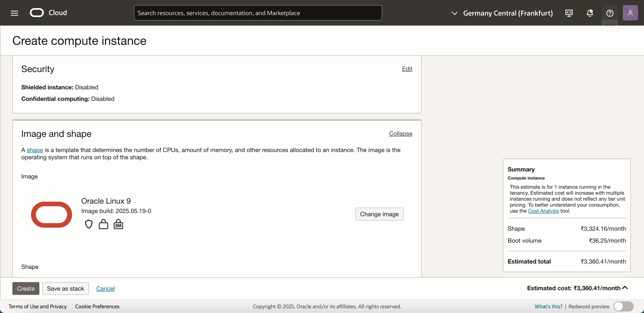Click the Create button
This screenshot has height=313, width=644.
[x=26, y=288]
